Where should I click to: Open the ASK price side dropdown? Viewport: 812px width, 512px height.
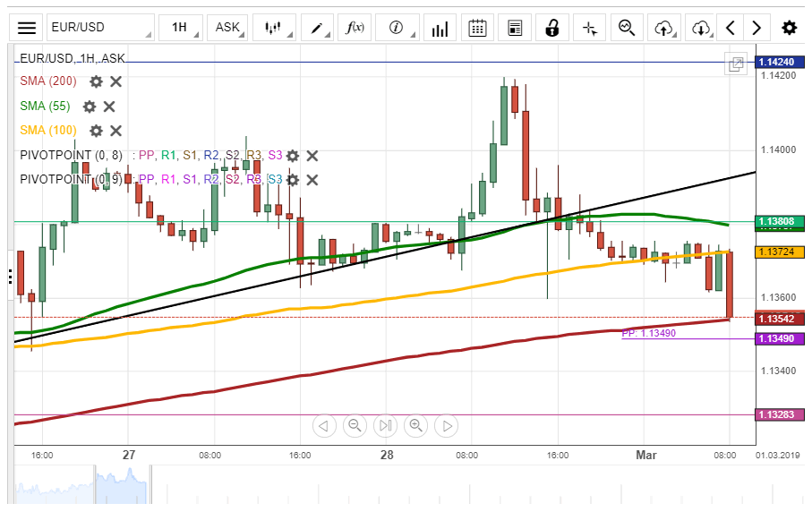click(227, 28)
